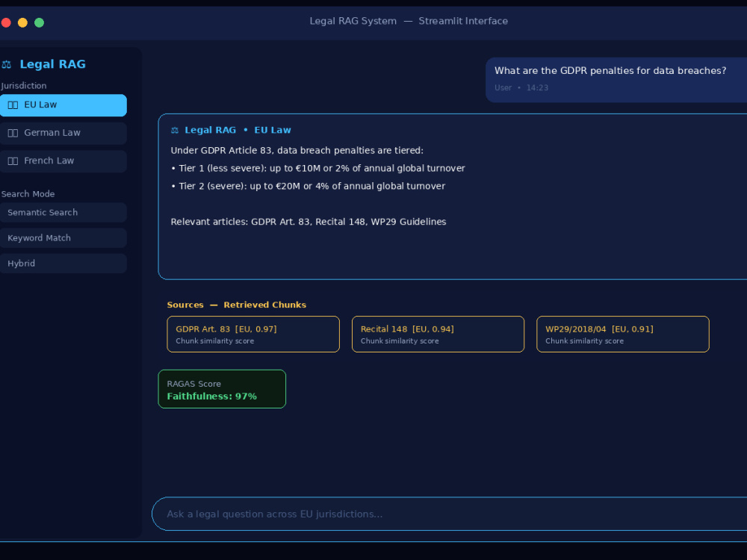Click 'Under GDPR Article 83' intro sentence
The height and width of the screenshot is (560, 747).
pyautogui.click(x=297, y=151)
